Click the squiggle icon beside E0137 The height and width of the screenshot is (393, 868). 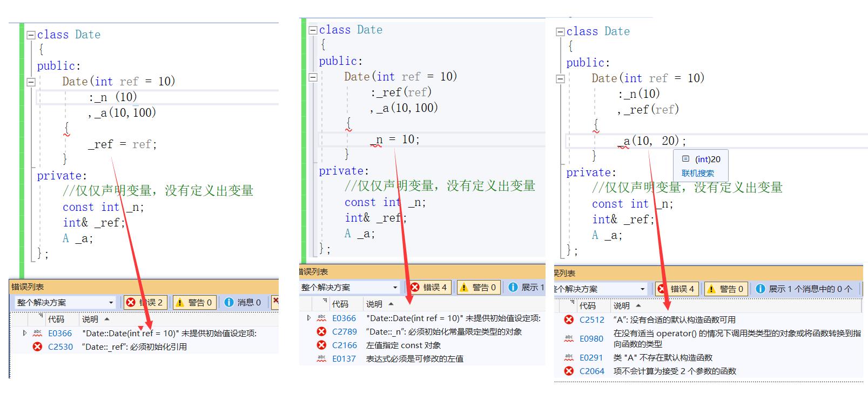pos(321,358)
